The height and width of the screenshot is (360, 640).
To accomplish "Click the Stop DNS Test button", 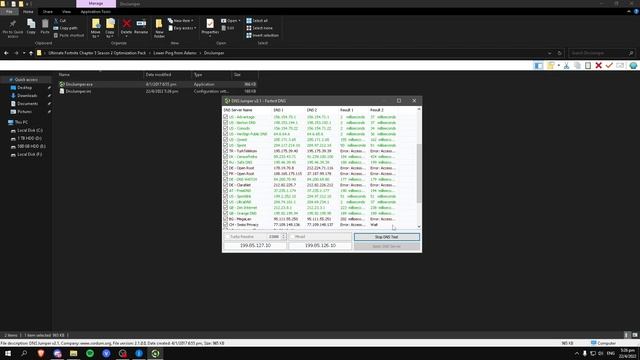I will (x=387, y=237).
